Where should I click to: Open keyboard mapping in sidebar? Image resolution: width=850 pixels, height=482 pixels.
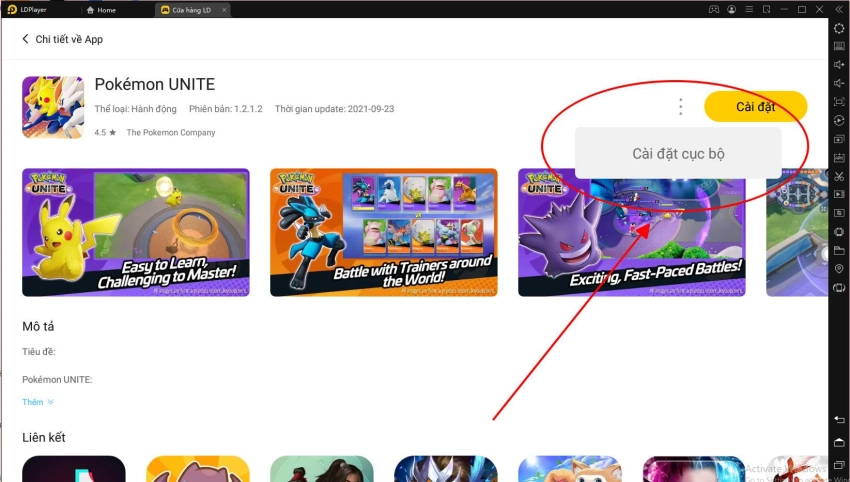(839, 47)
